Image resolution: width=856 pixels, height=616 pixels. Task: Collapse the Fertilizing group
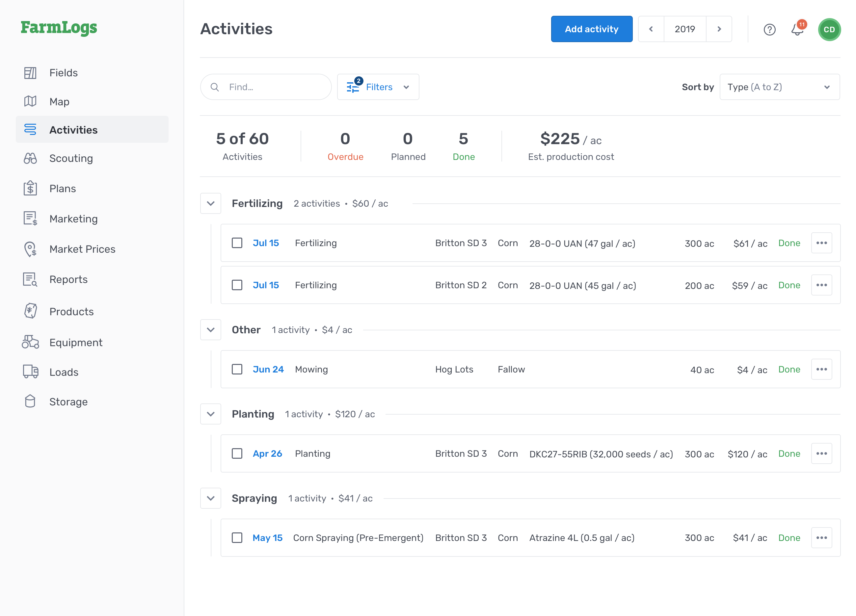(x=211, y=204)
